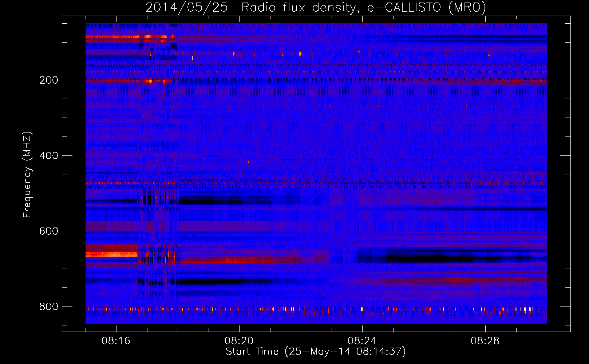The height and width of the screenshot is (364, 589).
Task: Click the 08:28 time tick label
Action: point(485,341)
